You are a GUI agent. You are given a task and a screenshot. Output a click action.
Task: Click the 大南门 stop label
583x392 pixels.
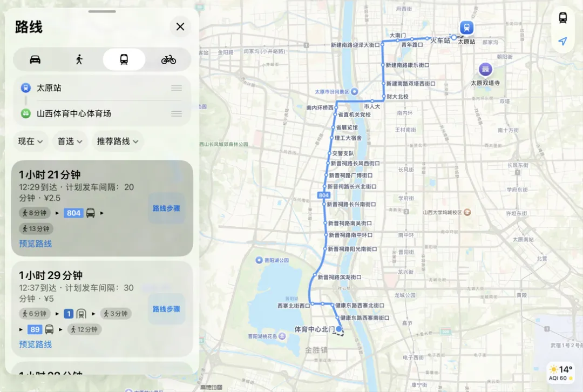tap(397, 35)
